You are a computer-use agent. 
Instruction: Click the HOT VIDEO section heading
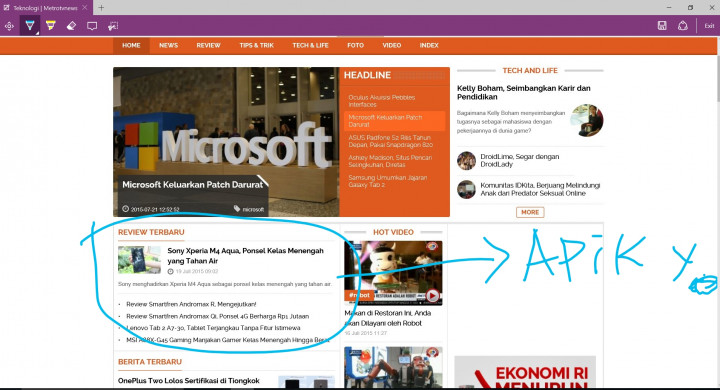tap(393, 232)
